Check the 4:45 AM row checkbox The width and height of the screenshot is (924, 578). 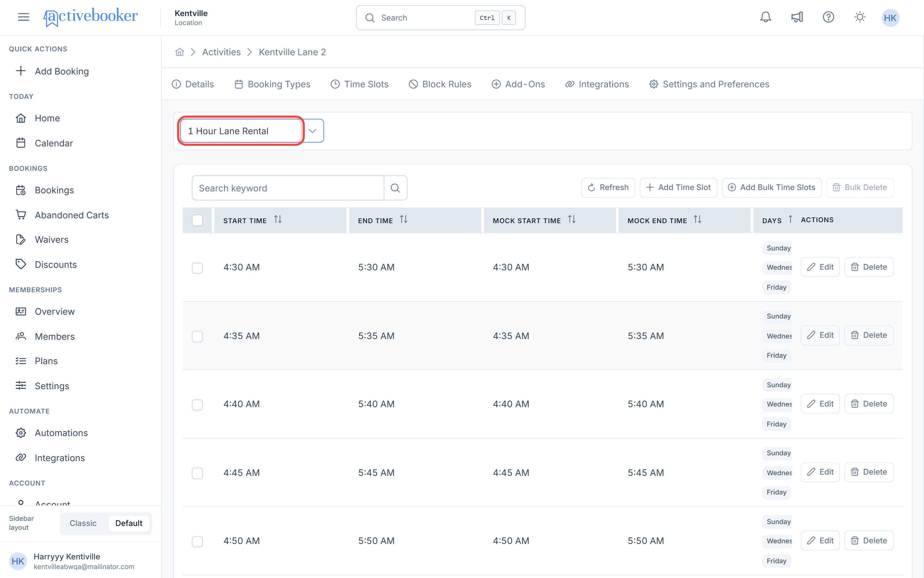point(197,473)
